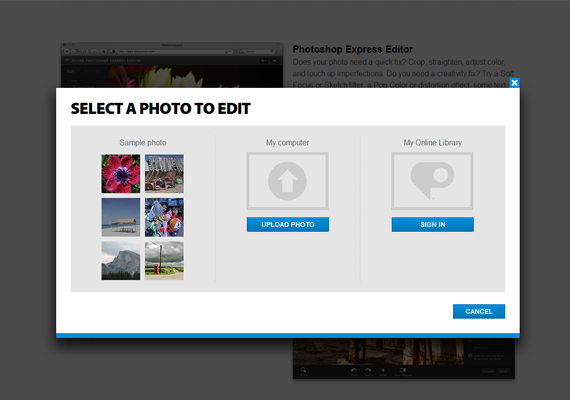Click the My Online Library heading
Image resolution: width=570 pixels, height=400 pixels.
(433, 143)
